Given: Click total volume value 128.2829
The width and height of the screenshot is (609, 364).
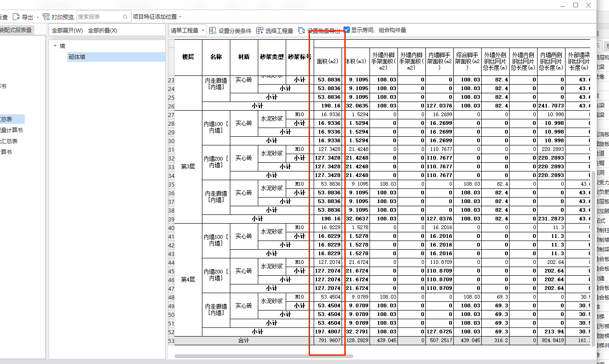Looking at the screenshot, I should click(x=356, y=341).
